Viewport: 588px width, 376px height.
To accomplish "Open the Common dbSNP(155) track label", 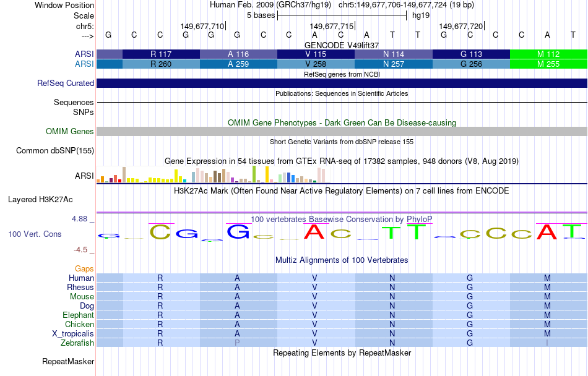I will tap(55, 150).
